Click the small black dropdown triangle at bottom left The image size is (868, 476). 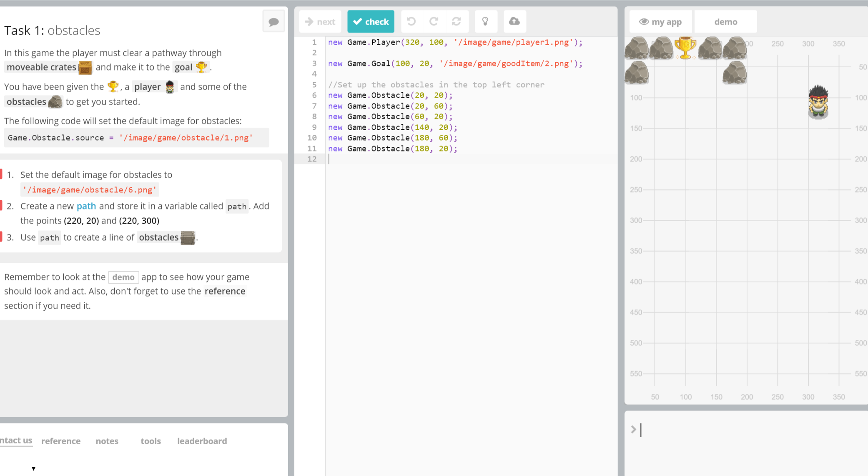33,468
